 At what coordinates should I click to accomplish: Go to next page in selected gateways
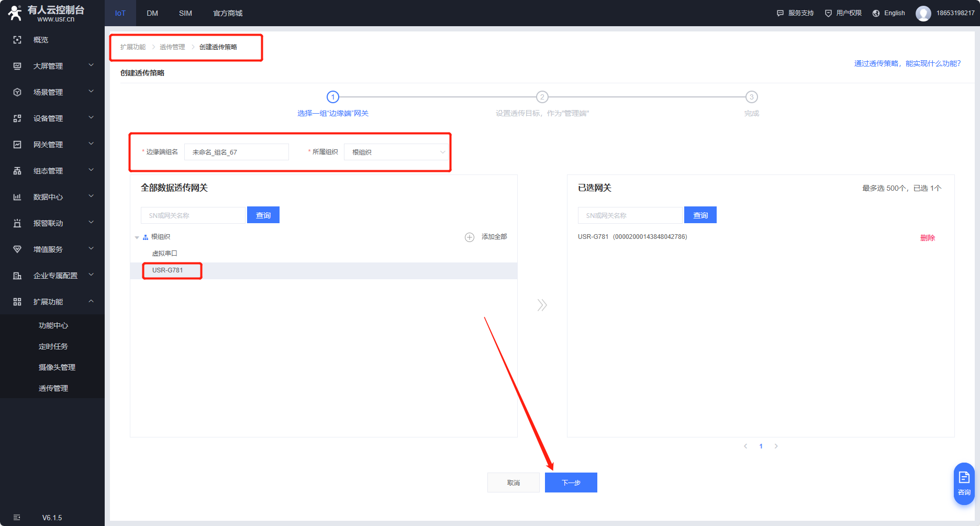(x=776, y=446)
